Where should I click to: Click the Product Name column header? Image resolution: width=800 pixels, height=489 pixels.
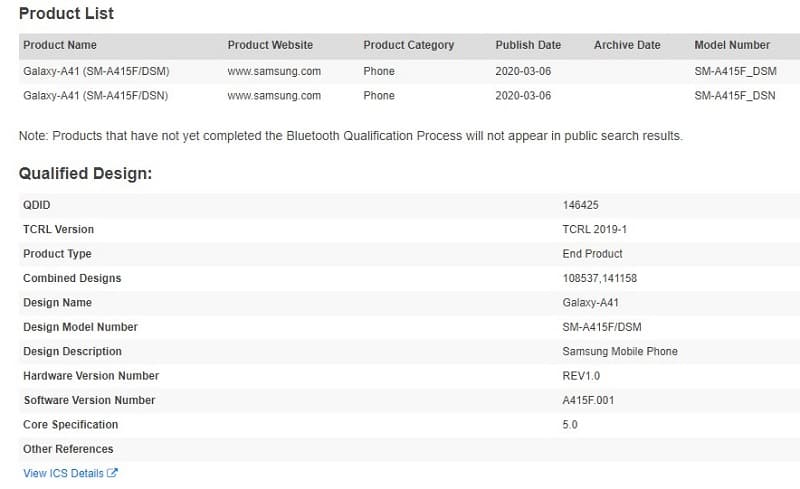click(60, 45)
